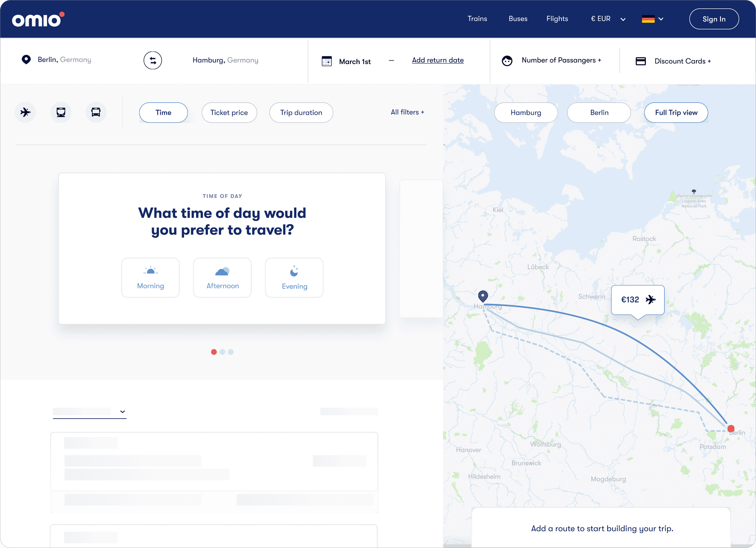Choose Afternoon travel time option
Image resolution: width=756 pixels, height=548 pixels.
point(222,277)
